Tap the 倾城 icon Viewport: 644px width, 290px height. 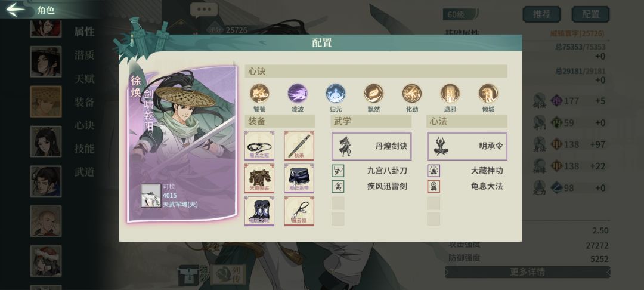pos(488,93)
